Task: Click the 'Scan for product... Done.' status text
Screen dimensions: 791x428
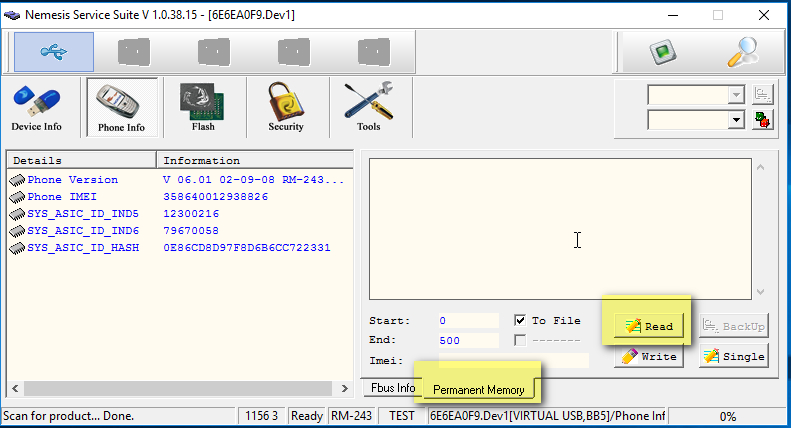Action: [x=69, y=416]
